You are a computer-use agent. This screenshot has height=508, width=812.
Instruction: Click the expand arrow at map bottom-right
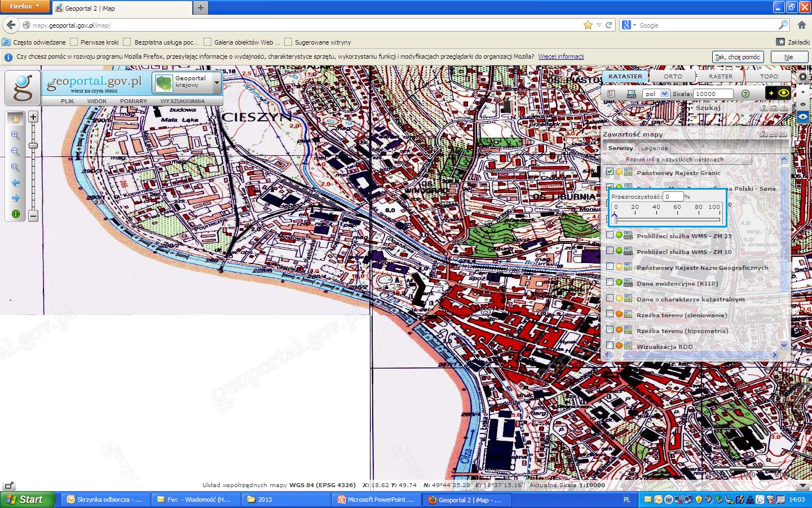point(802,485)
